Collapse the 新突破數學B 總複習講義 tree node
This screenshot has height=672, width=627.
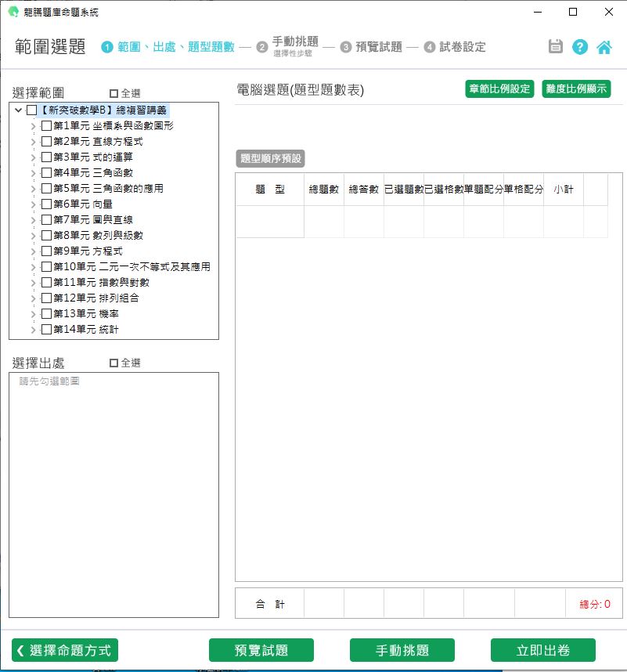coord(18,110)
